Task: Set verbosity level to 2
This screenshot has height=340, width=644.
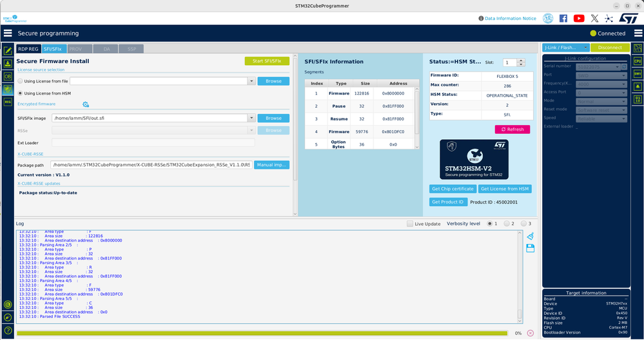Action: click(507, 223)
